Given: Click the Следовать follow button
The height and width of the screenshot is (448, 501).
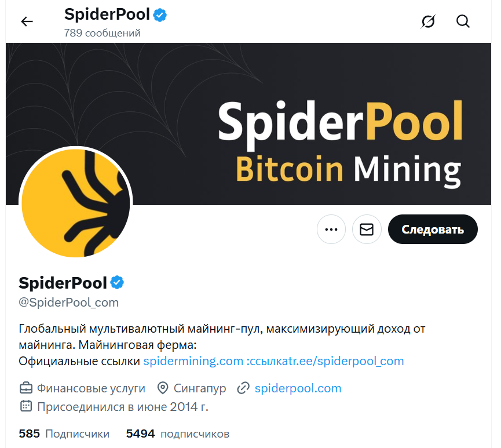Looking at the screenshot, I should (x=433, y=230).
